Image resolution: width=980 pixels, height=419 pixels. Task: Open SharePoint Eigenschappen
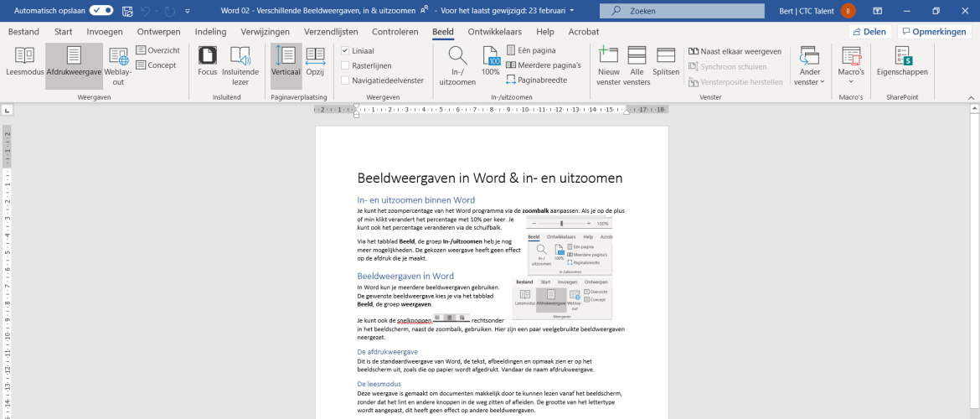click(x=902, y=61)
